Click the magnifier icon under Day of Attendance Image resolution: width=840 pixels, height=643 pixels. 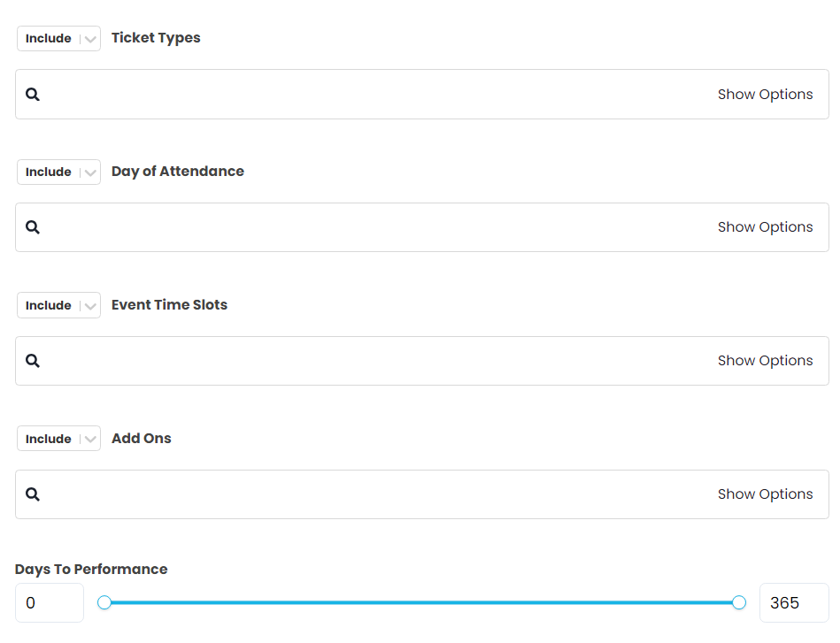tap(33, 227)
